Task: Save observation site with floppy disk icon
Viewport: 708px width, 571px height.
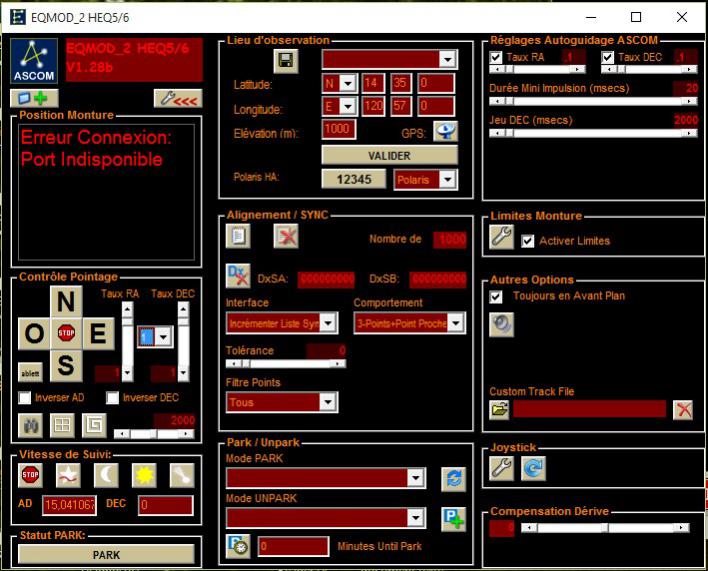Action: (x=286, y=60)
